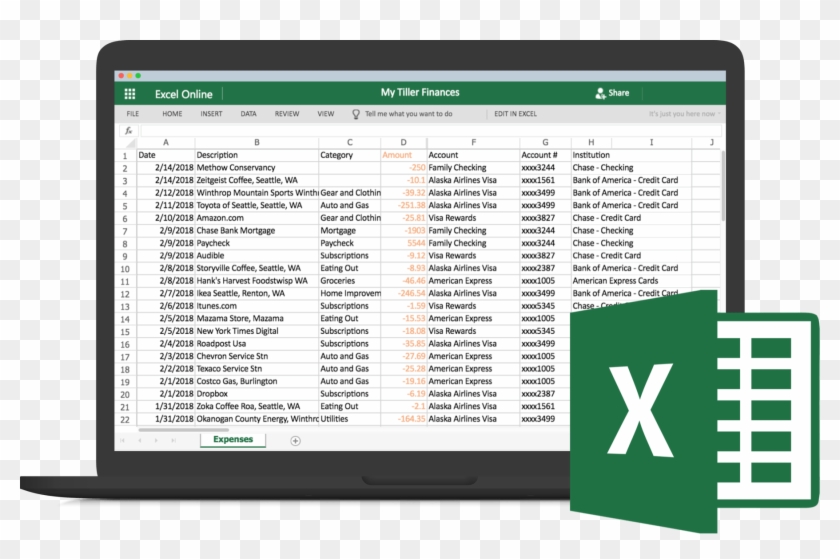Viewport: 840px width, 559px height.
Task: Click the Date header cell
Action: [166, 155]
